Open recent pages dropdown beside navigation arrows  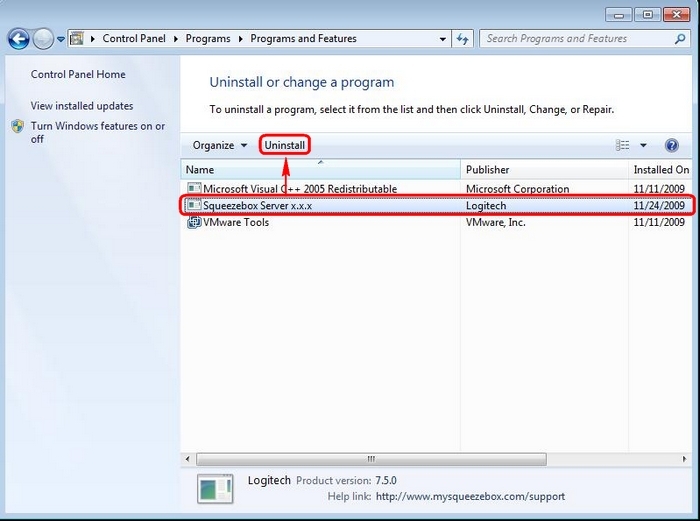61,39
